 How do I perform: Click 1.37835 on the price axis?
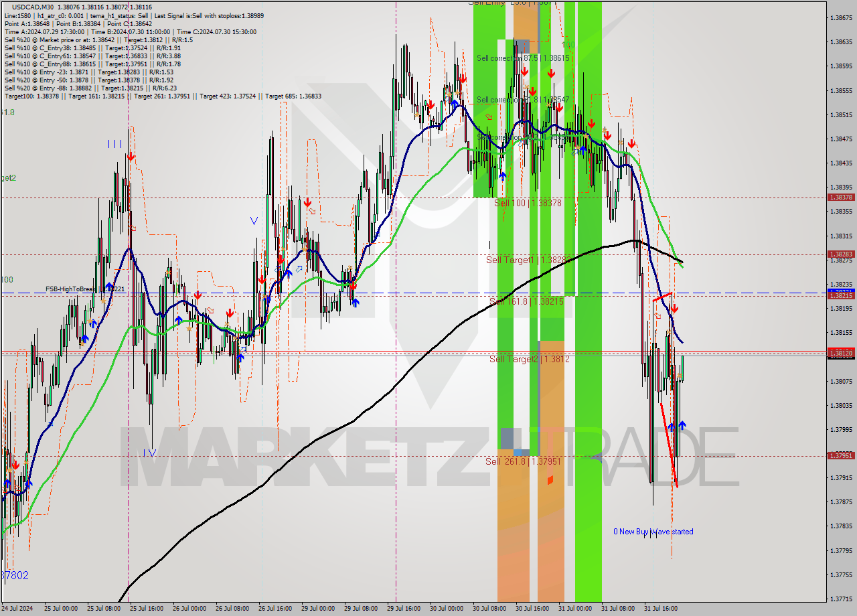pyautogui.click(x=841, y=526)
